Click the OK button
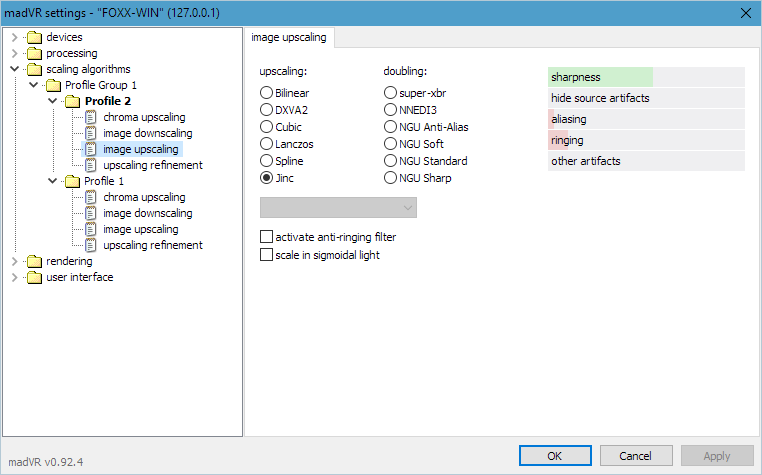The height and width of the screenshot is (475, 762). point(555,456)
